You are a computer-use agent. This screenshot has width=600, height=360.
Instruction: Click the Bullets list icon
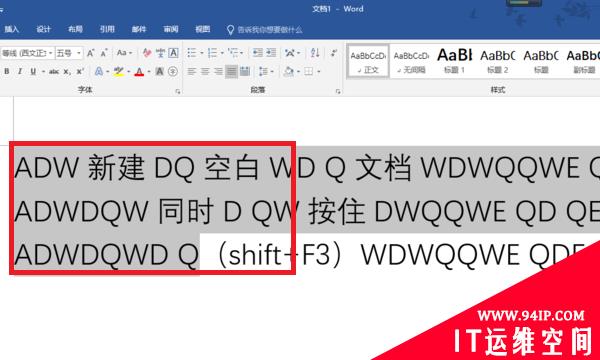pos(192,53)
